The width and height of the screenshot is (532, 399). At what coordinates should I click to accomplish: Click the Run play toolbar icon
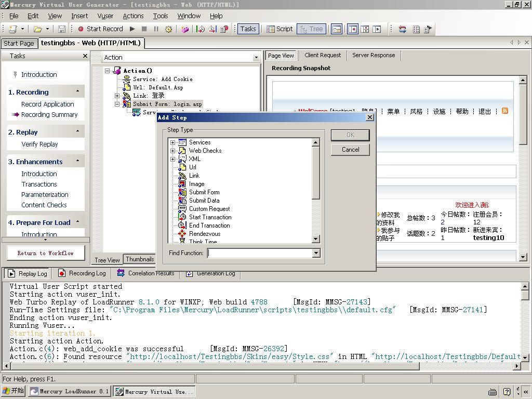(132, 29)
